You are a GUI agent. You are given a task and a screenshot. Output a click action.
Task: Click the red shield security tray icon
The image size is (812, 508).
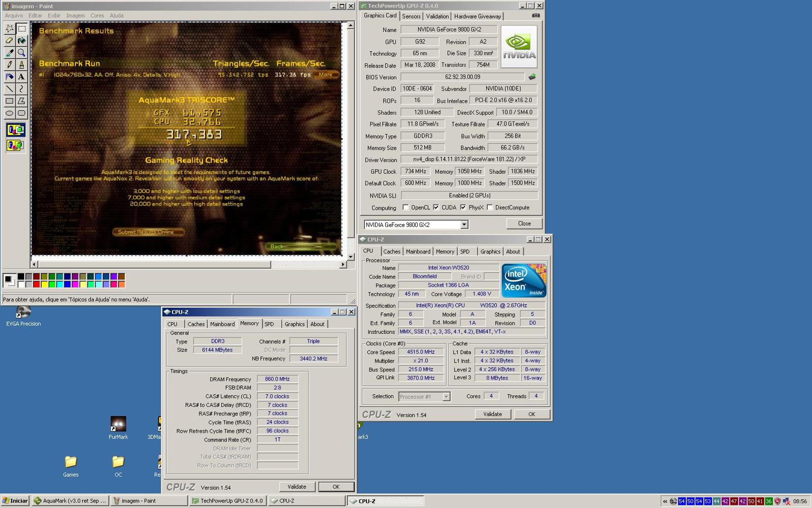point(777,501)
